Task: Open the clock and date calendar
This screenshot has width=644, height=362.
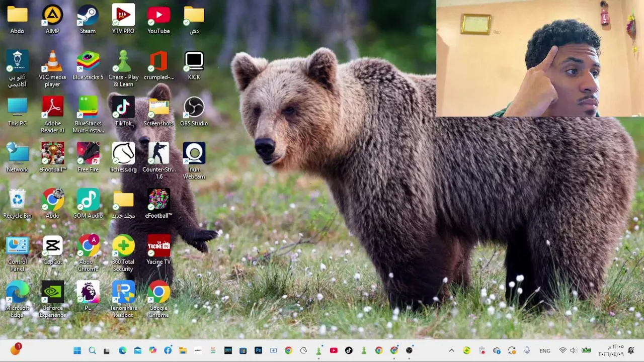Action: pos(611,350)
